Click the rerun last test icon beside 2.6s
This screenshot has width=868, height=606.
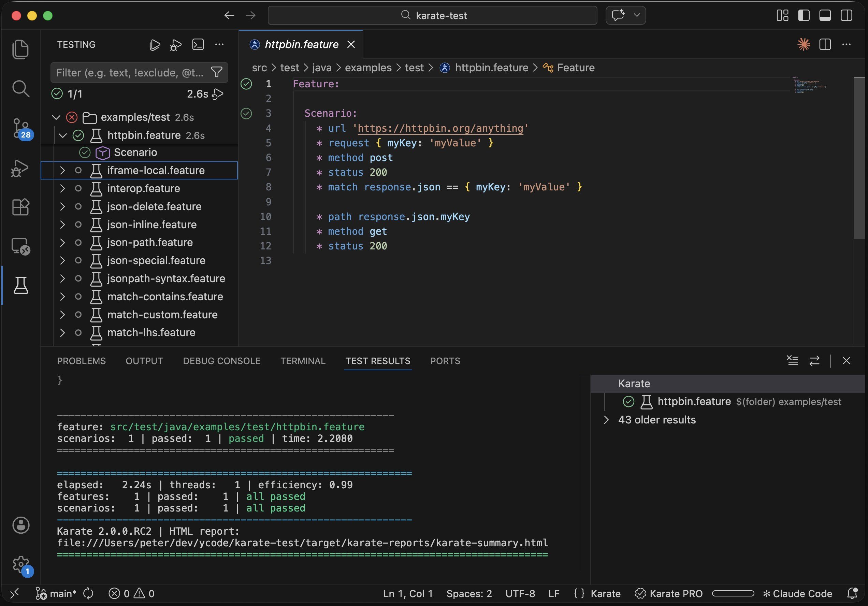217,94
